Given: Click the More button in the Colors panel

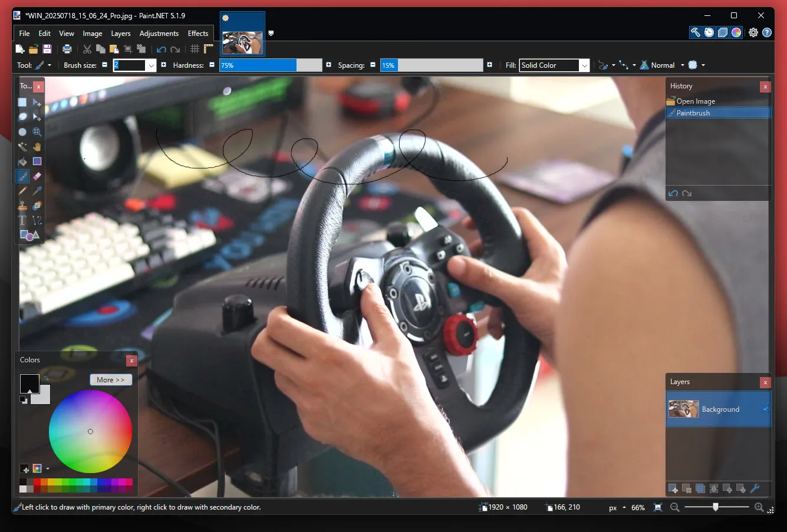Looking at the screenshot, I should (110, 379).
